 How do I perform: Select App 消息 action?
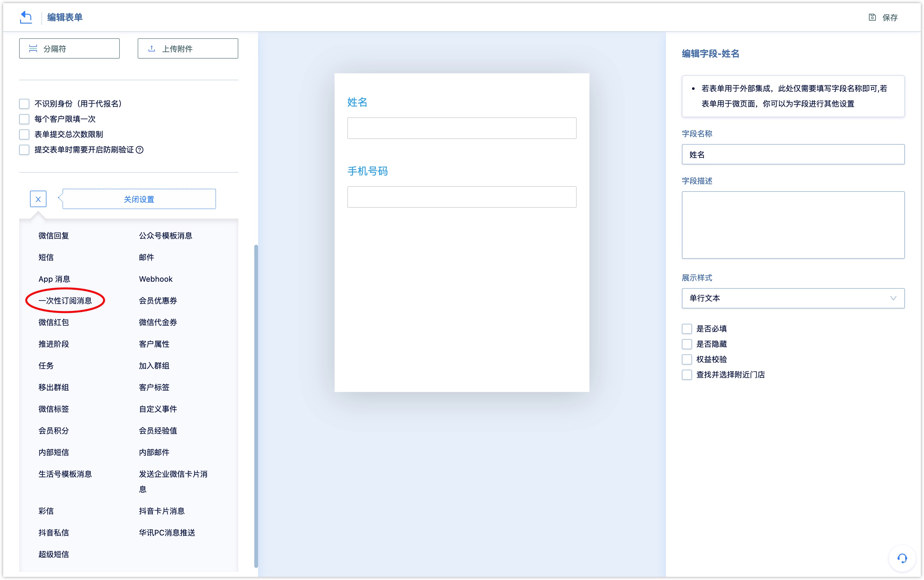click(x=54, y=279)
